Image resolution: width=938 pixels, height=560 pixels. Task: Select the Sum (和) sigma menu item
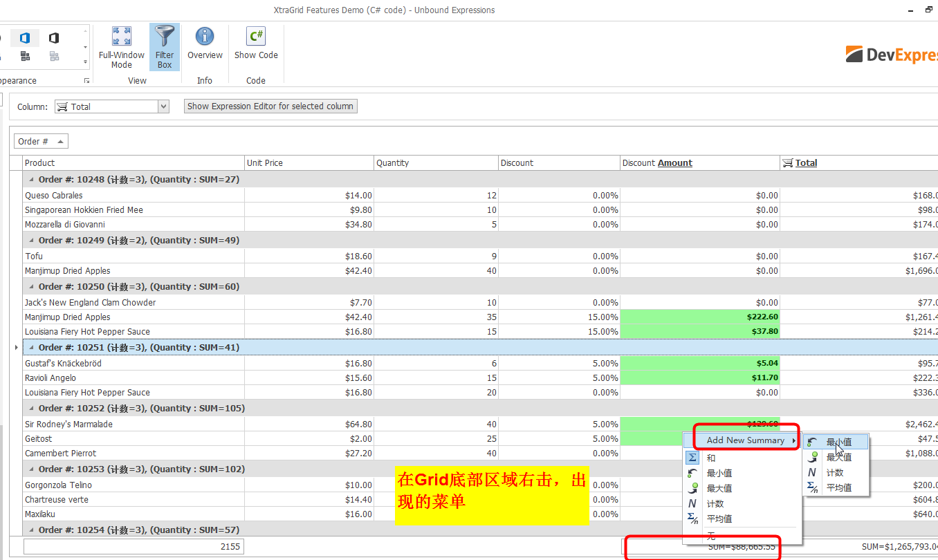click(x=711, y=458)
